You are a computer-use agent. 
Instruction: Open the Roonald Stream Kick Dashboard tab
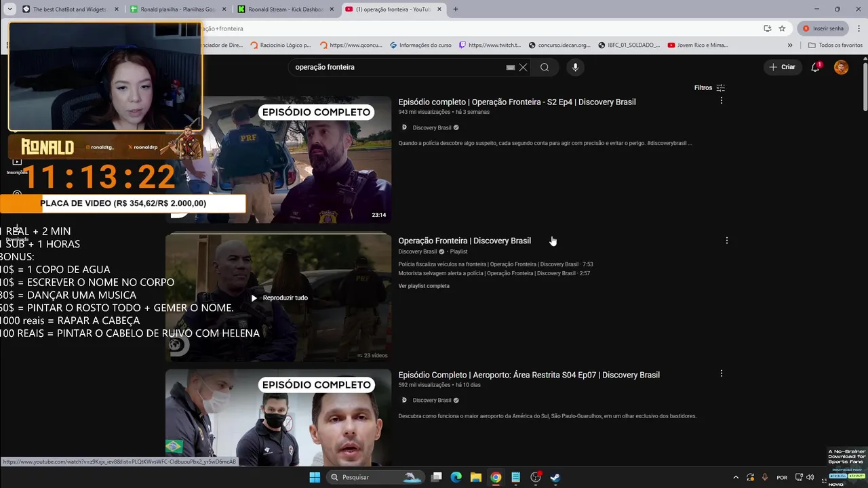(x=285, y=9)
